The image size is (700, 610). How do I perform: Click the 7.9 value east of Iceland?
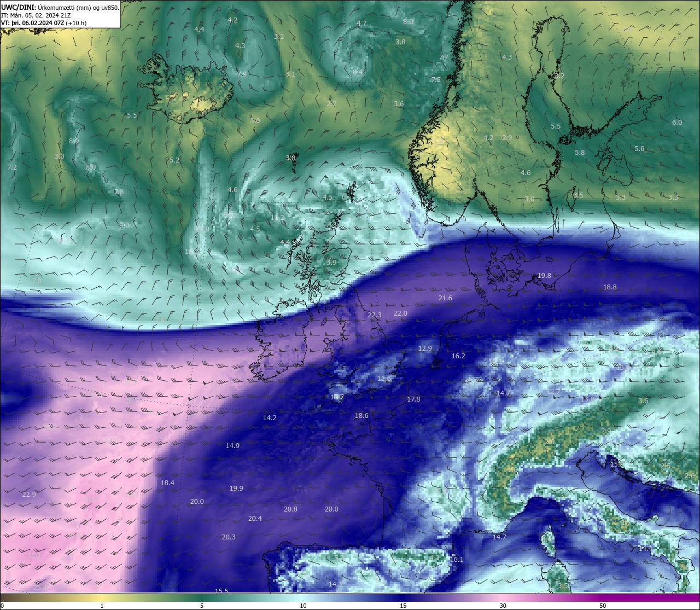point(242,74)
